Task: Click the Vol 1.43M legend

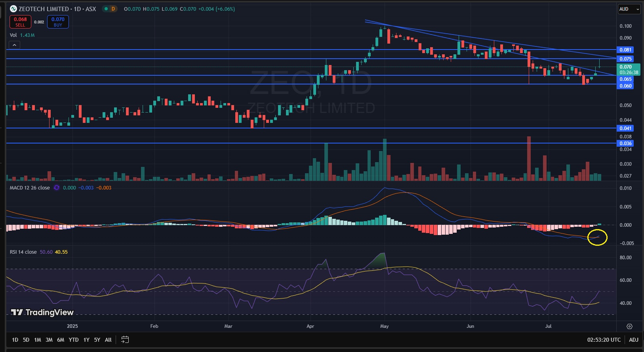Action: [22, 35]
